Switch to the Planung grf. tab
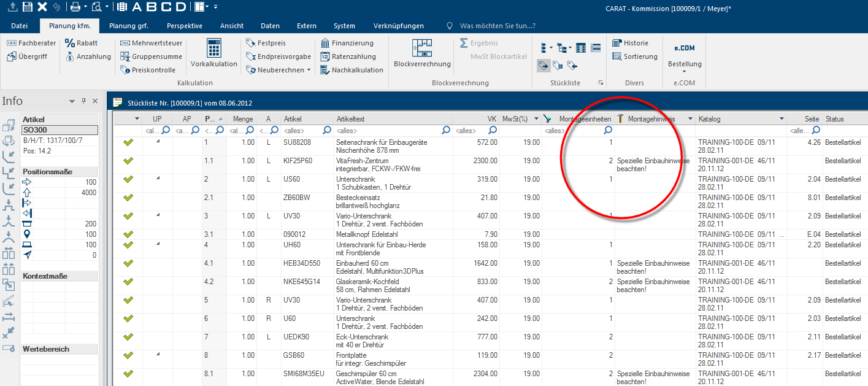This screenshot has height=386, width=868. pos(129,26)
